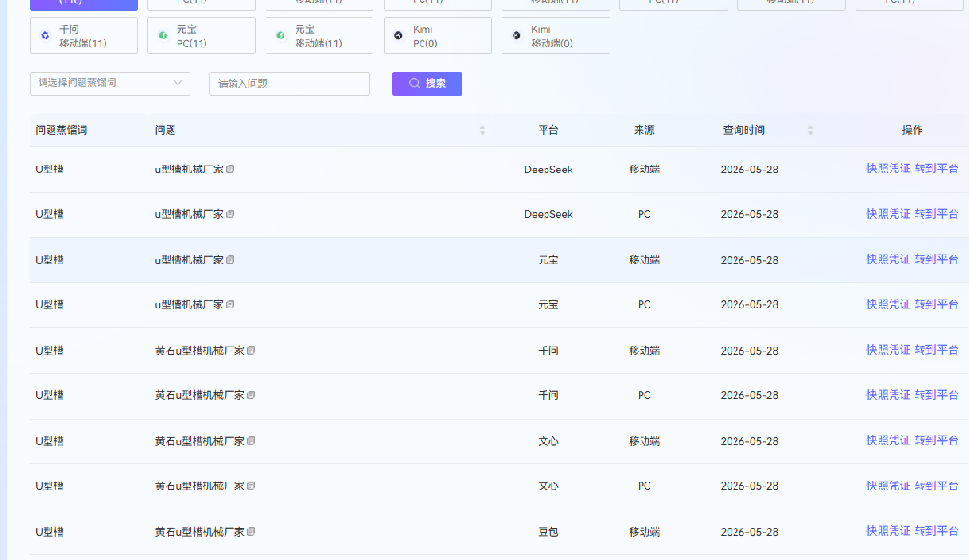Screen dimensions: 969x560
Task: Select 黄石u型槽机械厂家 text in 千问 PC row
Action: [x=200, y=395]
